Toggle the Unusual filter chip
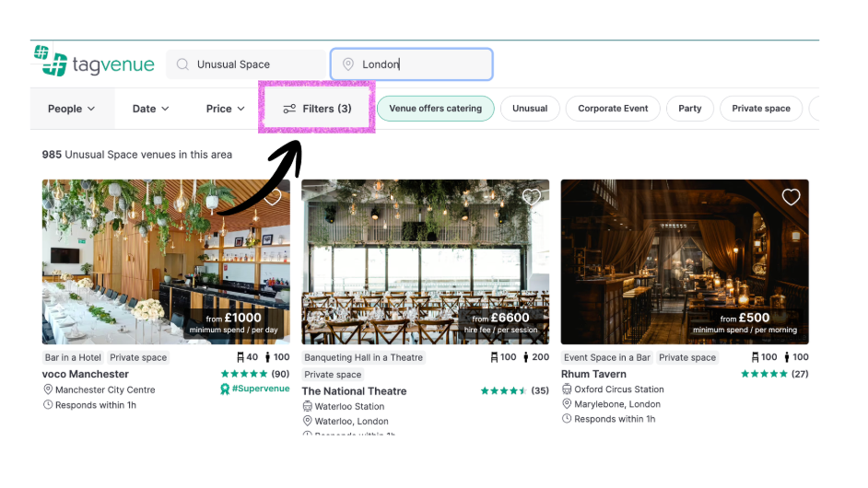Screen dimensions: 868x488 click(530, 109)
